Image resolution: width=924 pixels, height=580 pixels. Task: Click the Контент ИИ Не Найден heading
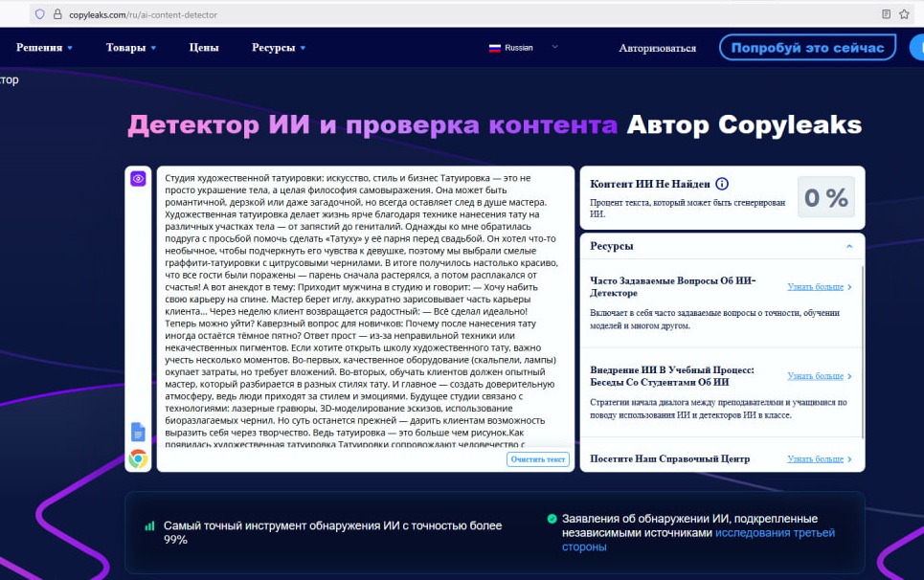click(x=650, y=184)
